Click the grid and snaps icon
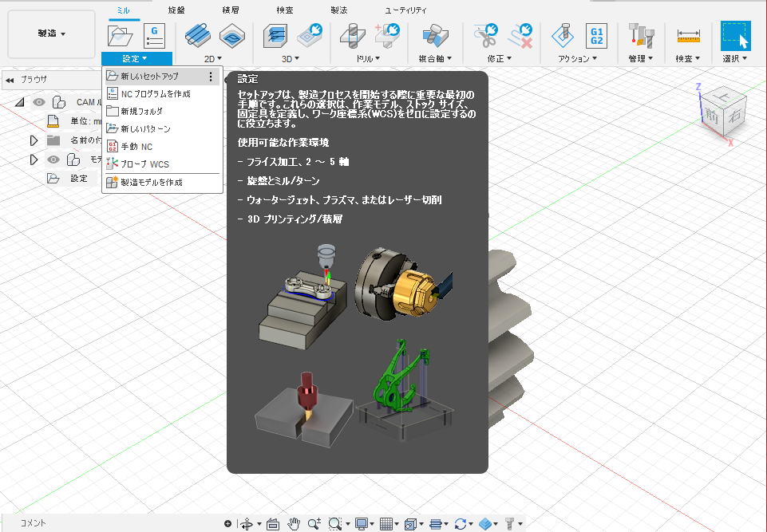767x532 pixels. (x=386, y=524)
